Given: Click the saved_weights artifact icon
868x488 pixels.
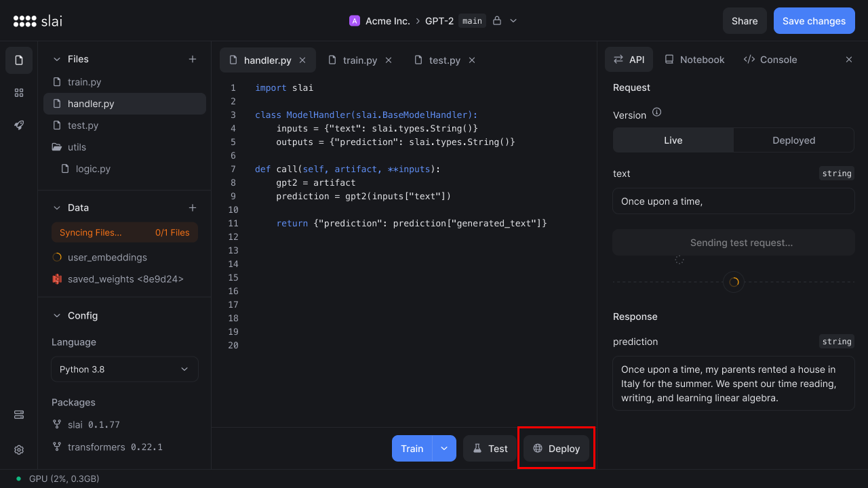Looking at the screenshot, I should (x=57, y=279).
